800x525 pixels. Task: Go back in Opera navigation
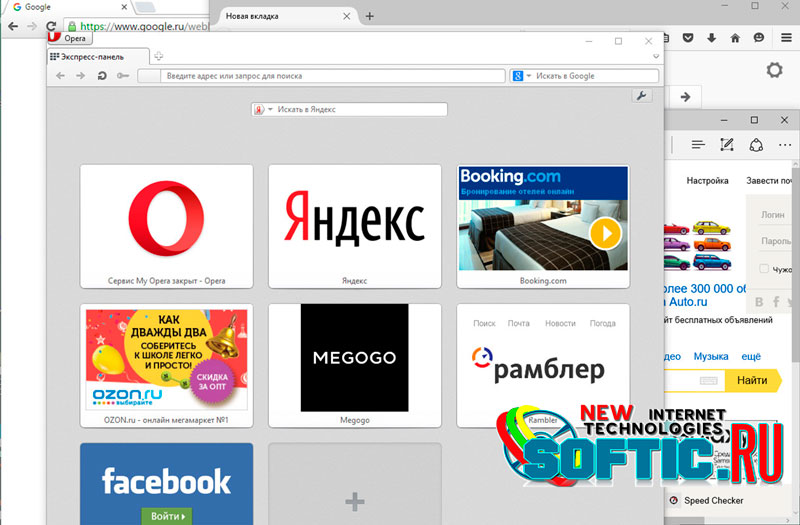tap(61, 76)
